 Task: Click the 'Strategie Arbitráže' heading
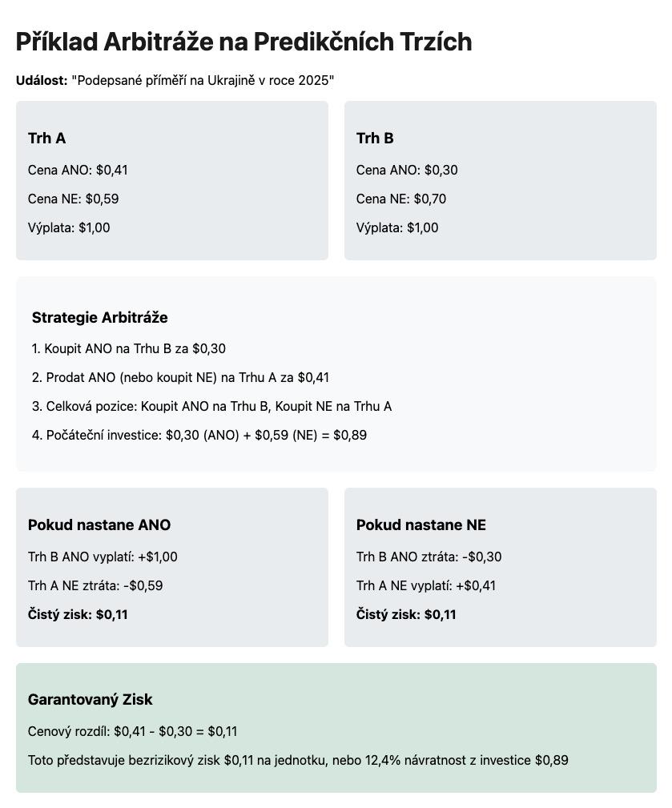(x=99, y=318)
